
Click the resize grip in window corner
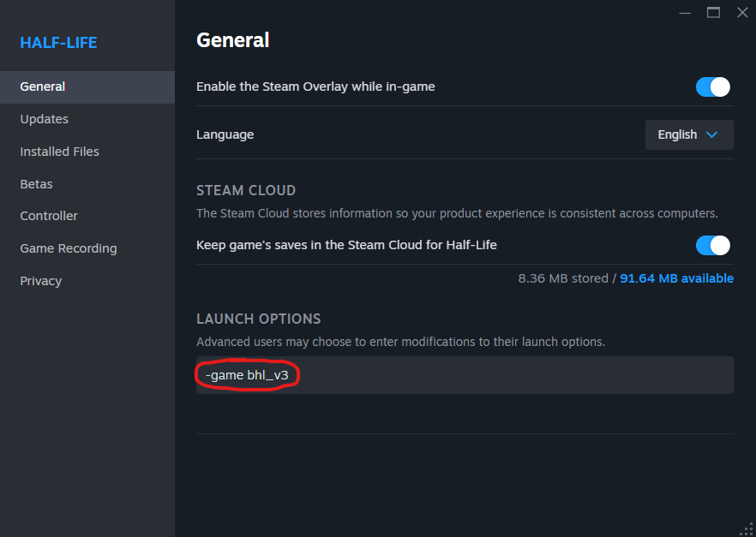click(746, 528)
